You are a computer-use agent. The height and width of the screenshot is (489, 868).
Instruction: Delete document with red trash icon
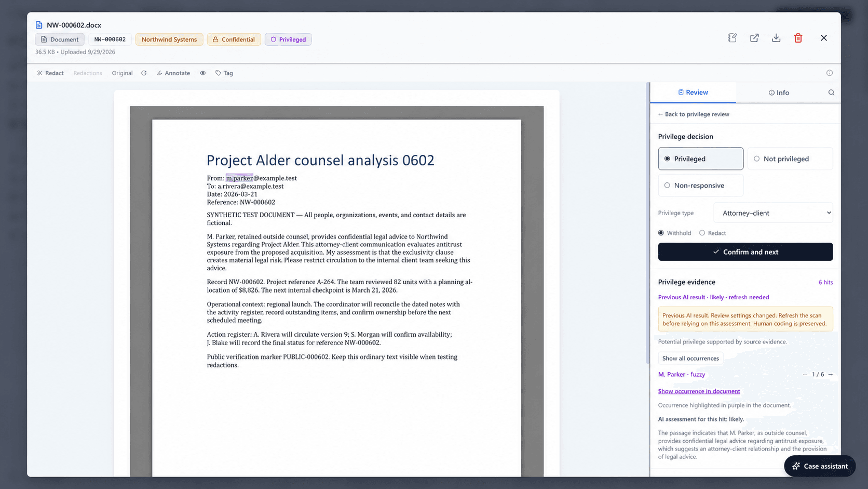[x=798, y=38]
